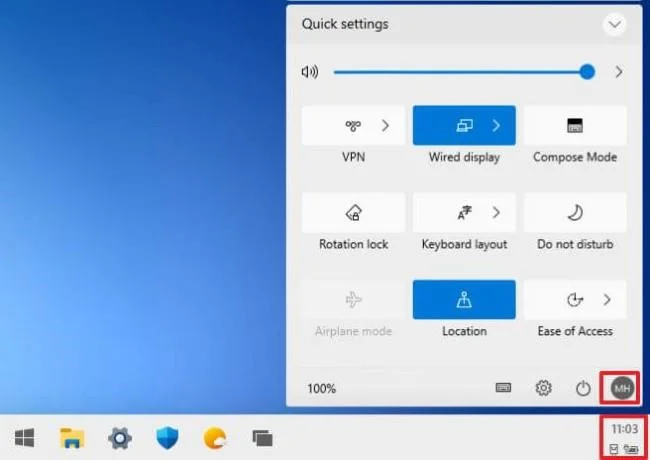This screenshot has width=650, height=460.
Task: Click the battery icon in system tray
Action: coord(631,449)
